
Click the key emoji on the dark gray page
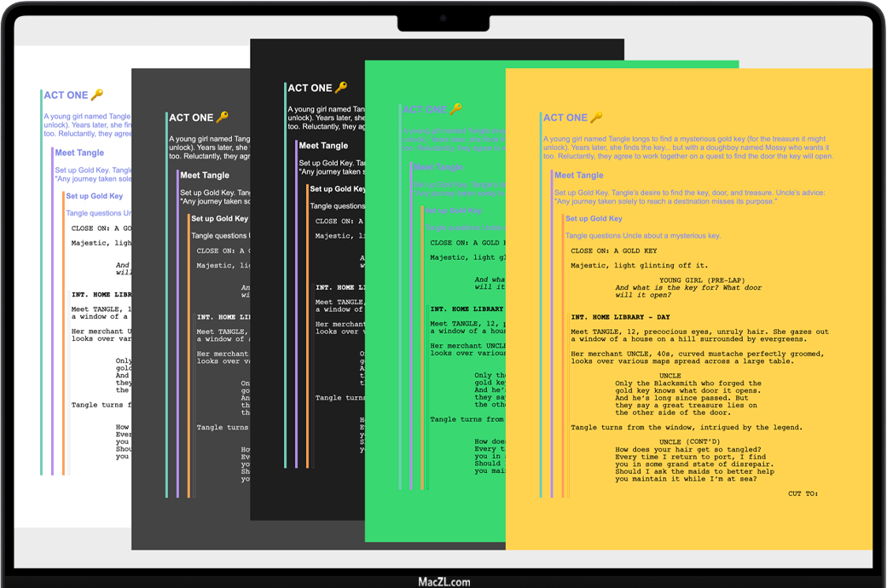(x=223, y=118)
